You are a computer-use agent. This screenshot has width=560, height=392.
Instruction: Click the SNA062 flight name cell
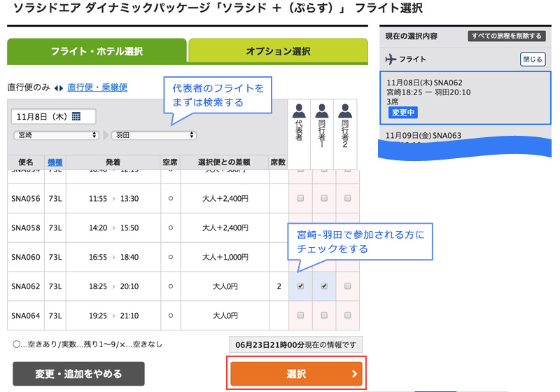(x=26, y=286)
